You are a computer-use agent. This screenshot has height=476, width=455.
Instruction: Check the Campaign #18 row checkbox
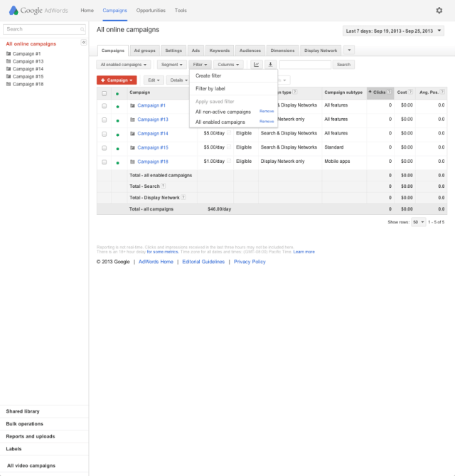105,162
